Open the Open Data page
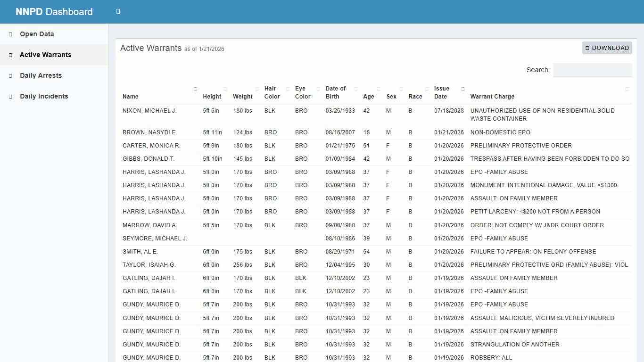 click(x=36, y=34)
